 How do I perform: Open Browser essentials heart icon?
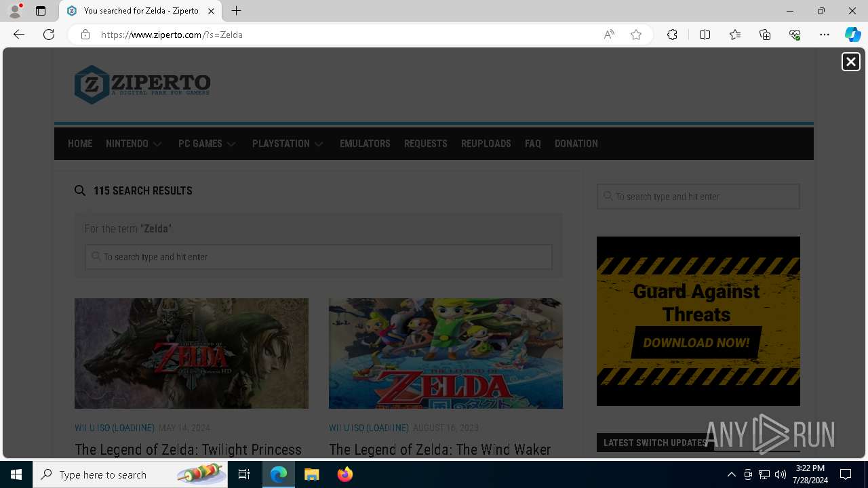click(x=795, y=35)
